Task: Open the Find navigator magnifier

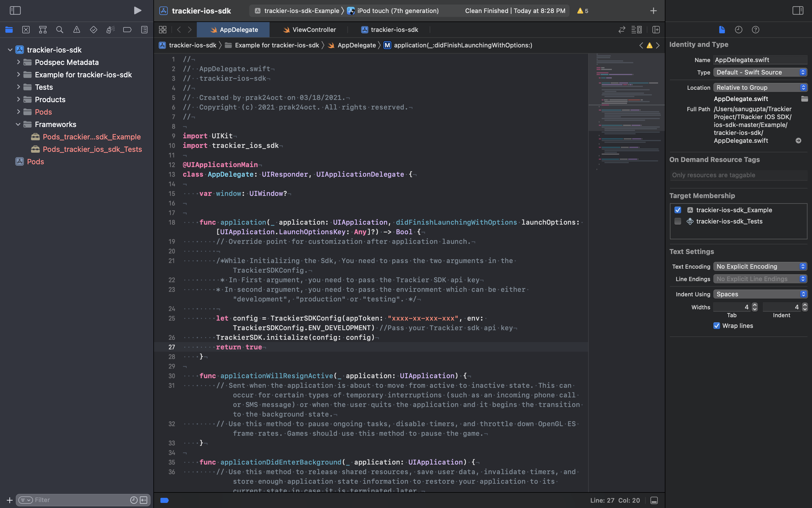Action: pyautogui.click(x=60, y=30)
